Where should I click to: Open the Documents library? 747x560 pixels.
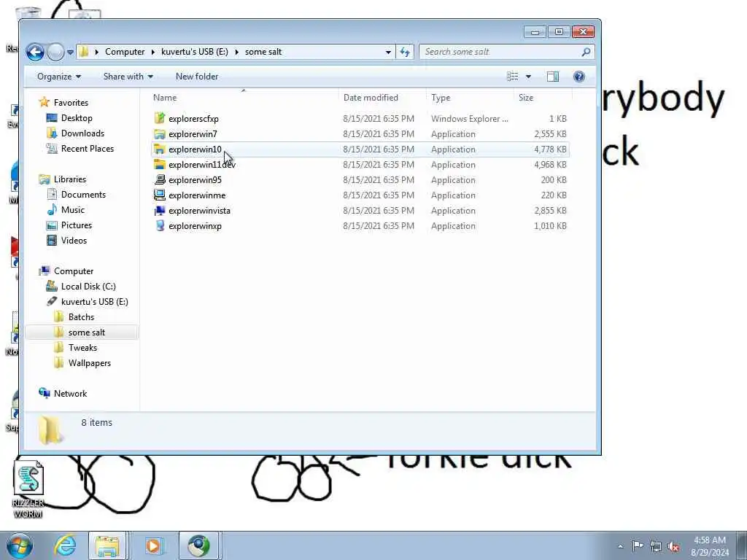83,194
